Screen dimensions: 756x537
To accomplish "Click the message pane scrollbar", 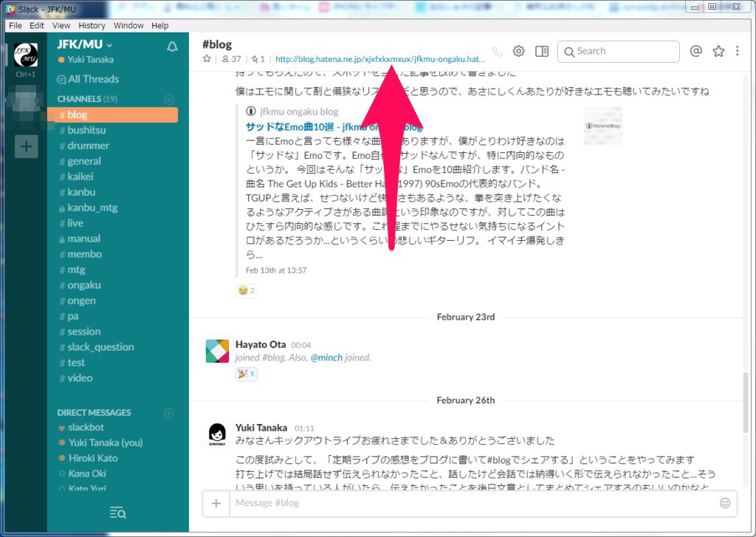I will tap(746, 403).
